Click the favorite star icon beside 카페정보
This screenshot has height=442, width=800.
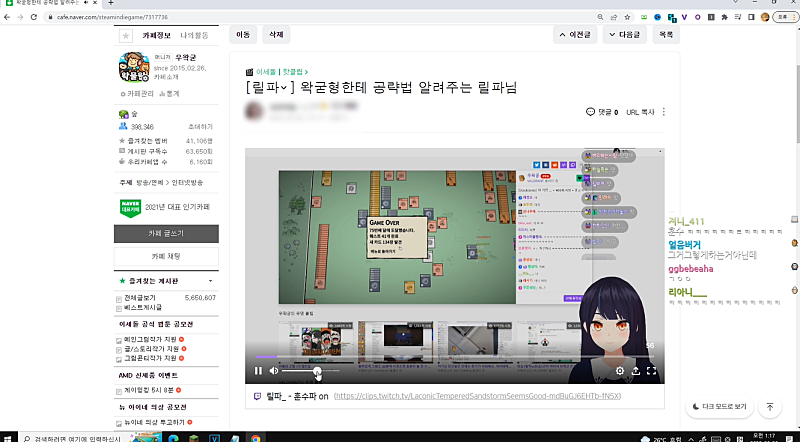click(x=125, y=35)
